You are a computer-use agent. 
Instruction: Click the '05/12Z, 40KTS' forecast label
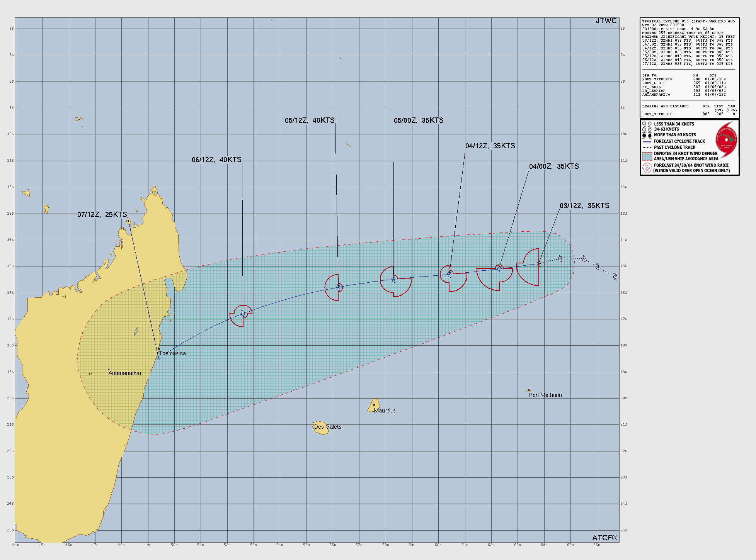310,120
